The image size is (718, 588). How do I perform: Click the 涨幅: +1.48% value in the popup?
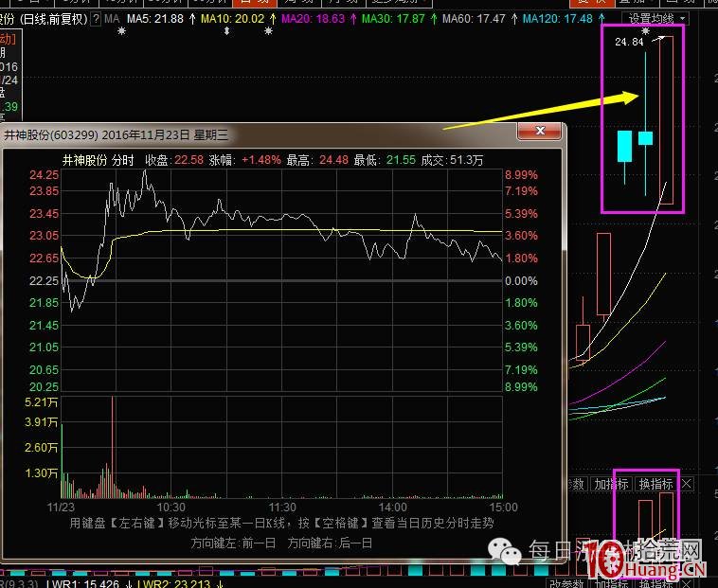[x=245, y=160]
